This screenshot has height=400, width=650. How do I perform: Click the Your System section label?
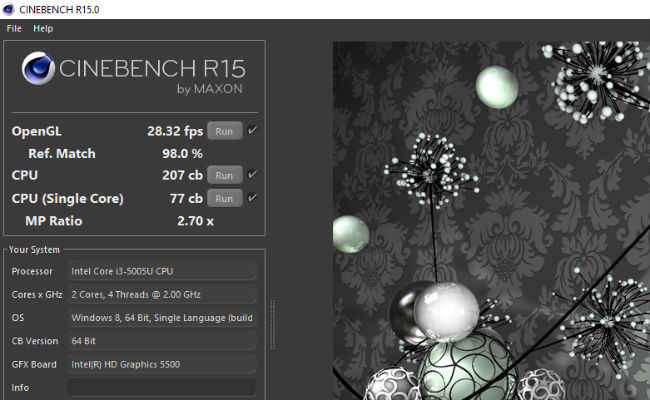(34, 250)
